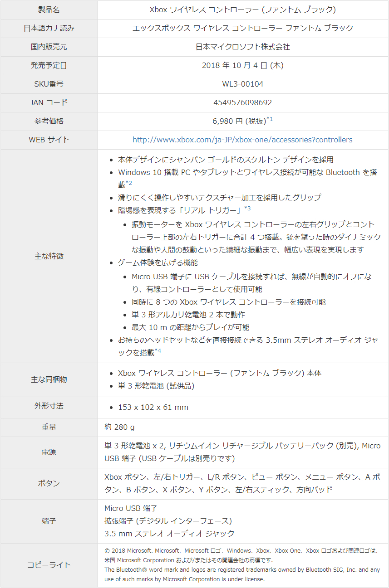Viewport: 389px width, 588px height.
Task: Select the 単 3 形乾電池 x 2 power description
Action: coord(242,452)
